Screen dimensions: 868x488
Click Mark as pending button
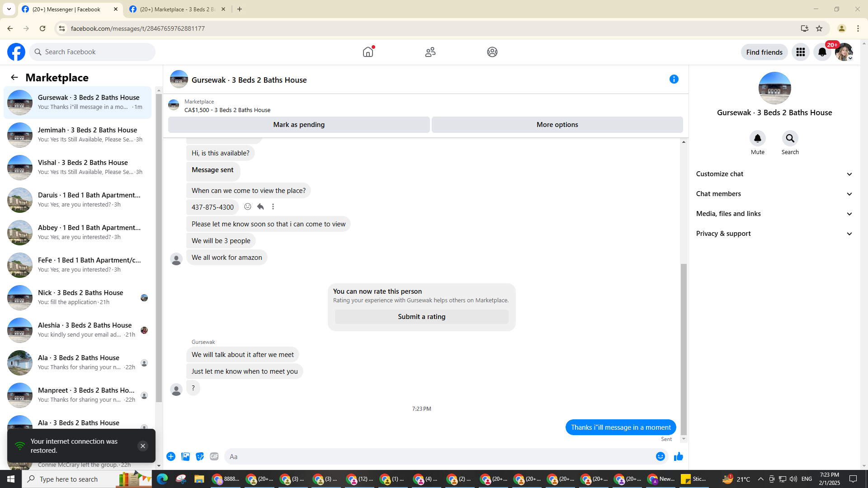(x=299, y=125)
